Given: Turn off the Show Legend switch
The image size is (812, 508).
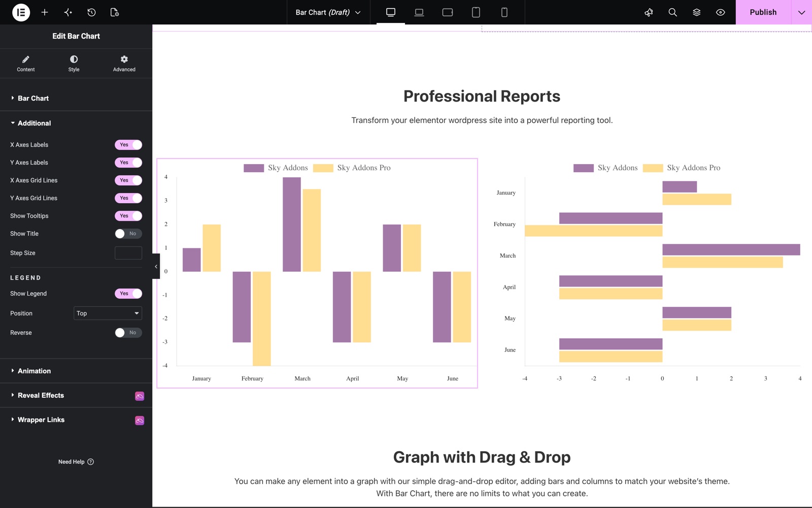Looking at the screenshot, I should pos(128,294).
